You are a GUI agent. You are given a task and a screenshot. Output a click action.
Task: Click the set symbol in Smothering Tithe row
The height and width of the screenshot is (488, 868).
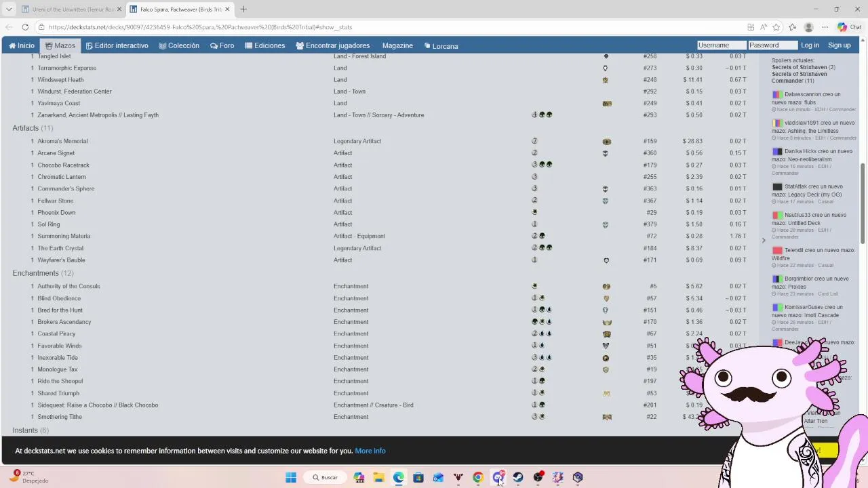pyautogui.click(x=607, y=417)
